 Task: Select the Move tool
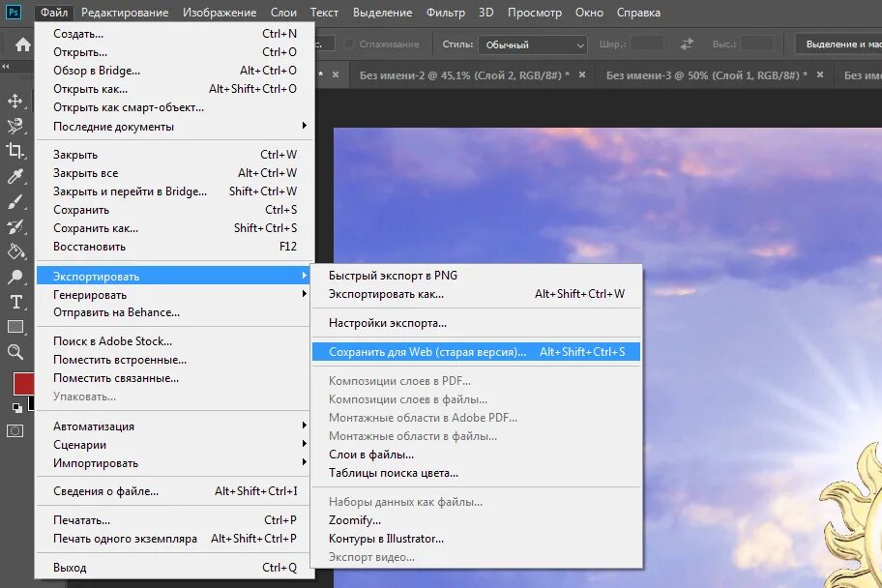coord(15,102)
